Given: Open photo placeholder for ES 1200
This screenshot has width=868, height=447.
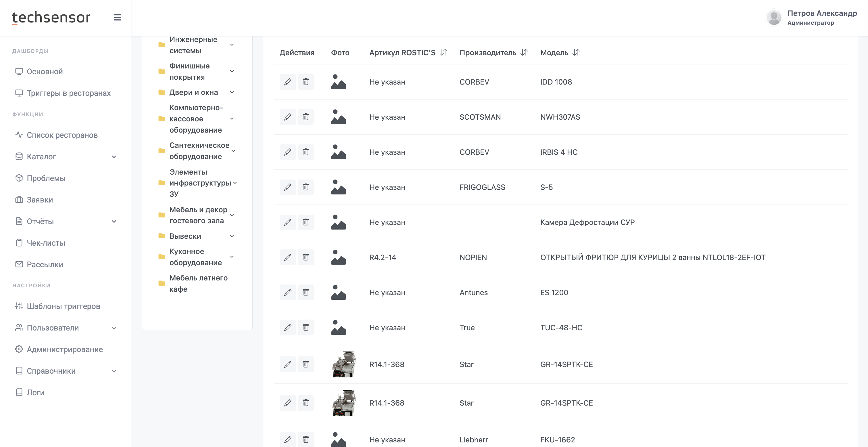Looking at the screenshot, I should 338,292.
